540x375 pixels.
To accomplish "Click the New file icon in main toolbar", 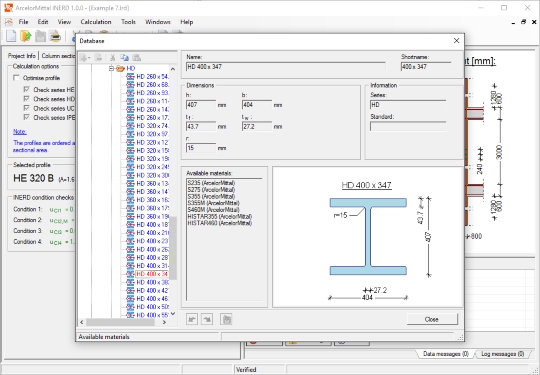I will pyautogui.click(x=11, y=36).
